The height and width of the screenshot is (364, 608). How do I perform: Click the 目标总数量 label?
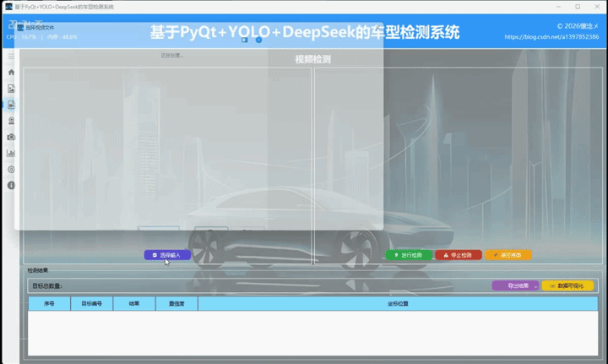click(47, 286)
